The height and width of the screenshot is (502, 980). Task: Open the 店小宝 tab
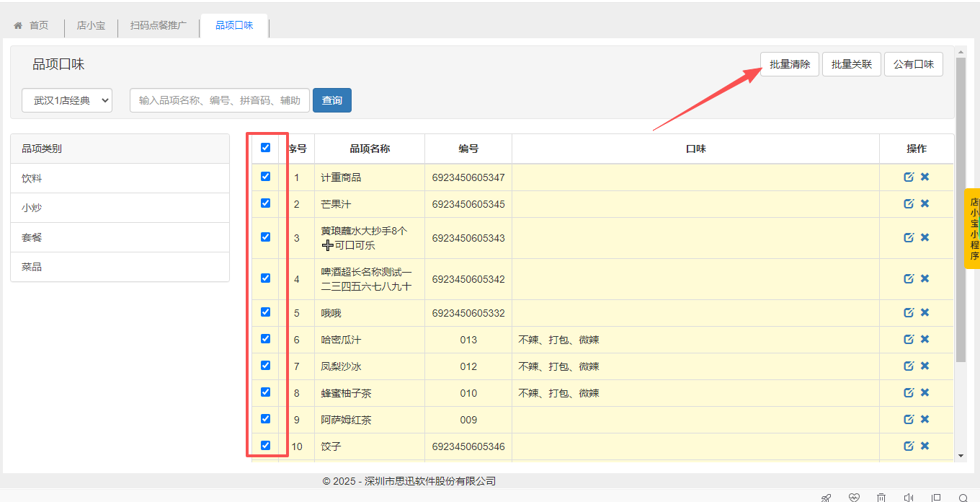(x=91, y=25)
